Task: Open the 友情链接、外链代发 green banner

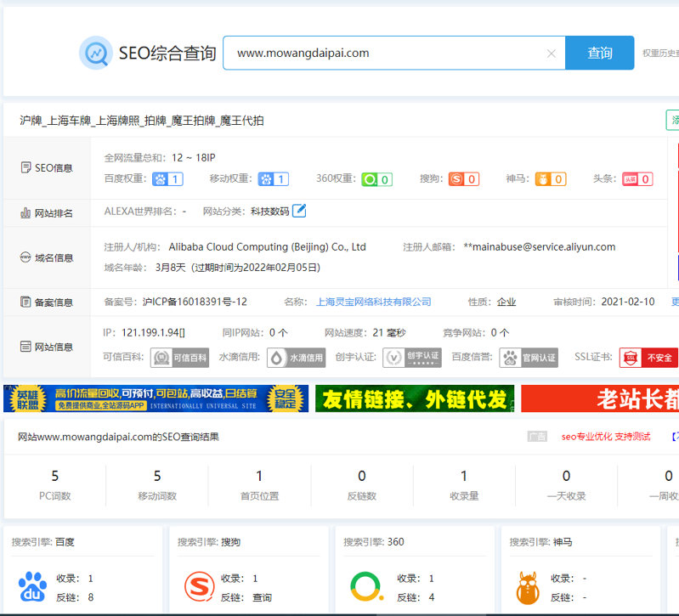Action: 414,398
